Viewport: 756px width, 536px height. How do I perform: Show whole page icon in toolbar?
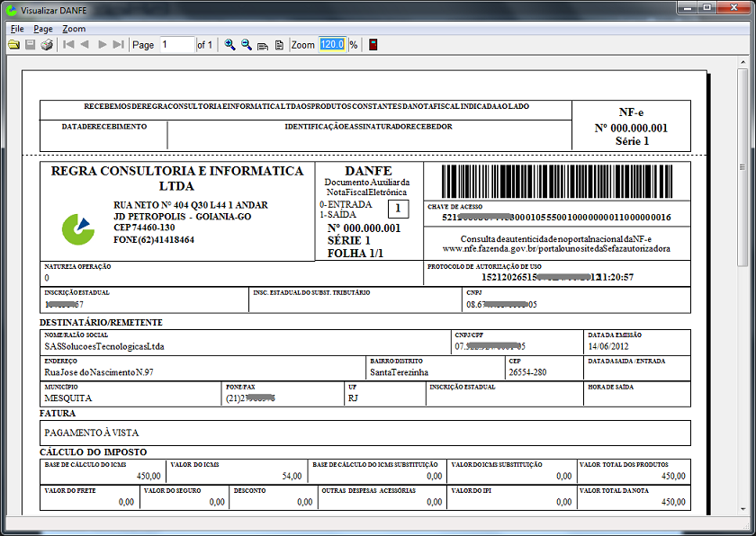click(279, 45)
